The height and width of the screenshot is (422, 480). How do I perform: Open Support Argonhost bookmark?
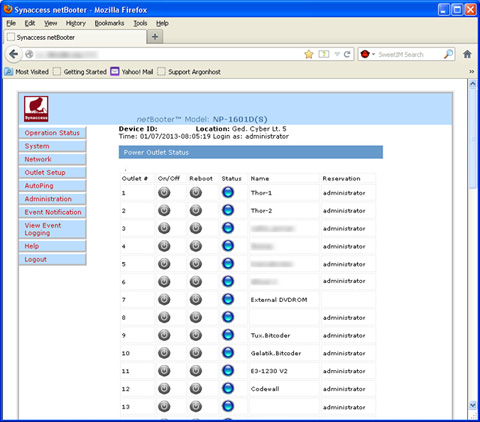(x=189, y=72)
